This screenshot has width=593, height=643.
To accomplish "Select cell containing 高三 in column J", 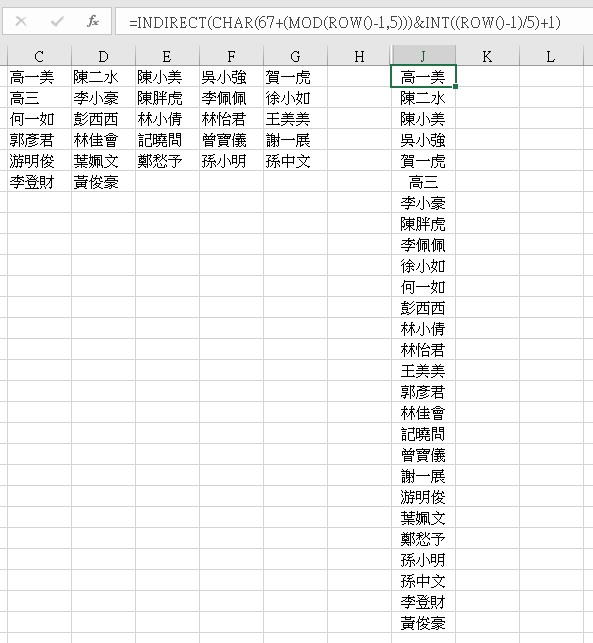I will click(423, 181).
